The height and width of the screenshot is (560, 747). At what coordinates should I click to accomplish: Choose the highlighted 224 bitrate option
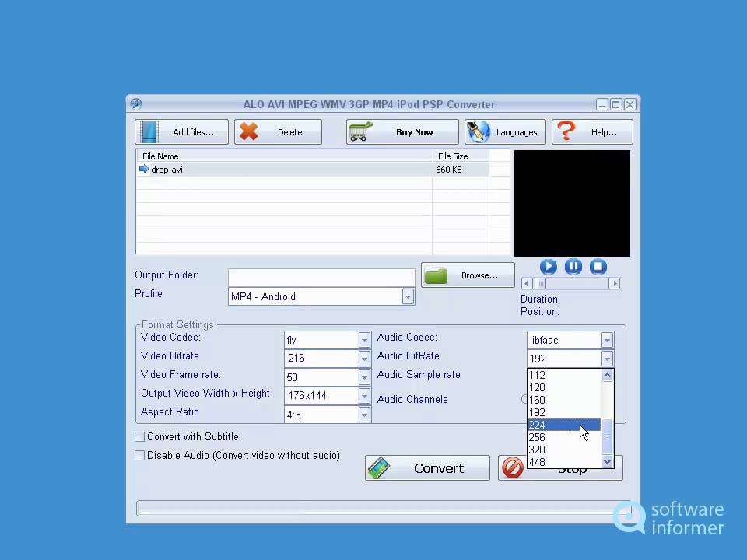click(x=564, y=425)
